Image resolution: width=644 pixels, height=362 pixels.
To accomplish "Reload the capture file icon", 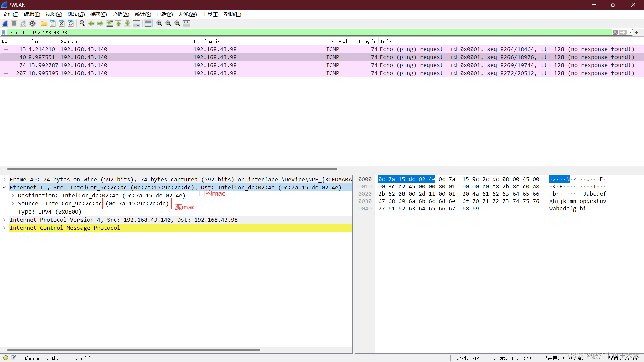I will [71, 23].
